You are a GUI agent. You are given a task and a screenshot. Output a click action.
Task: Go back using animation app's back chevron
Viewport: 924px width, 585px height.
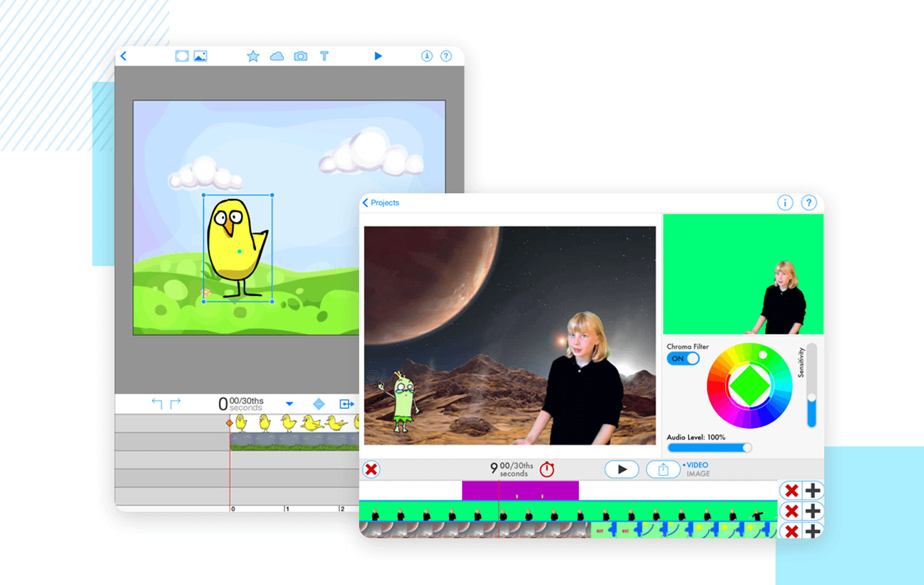point(124,56)
